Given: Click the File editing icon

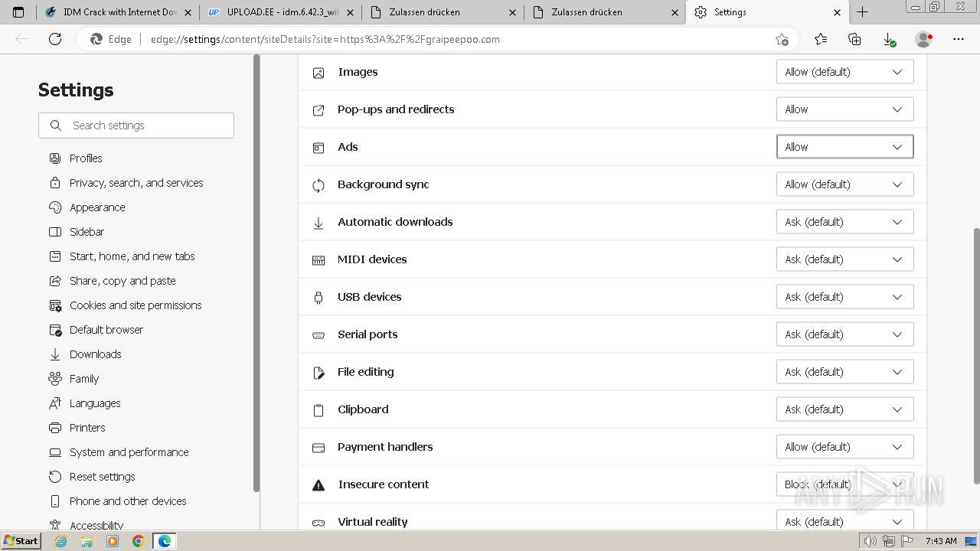Looking at the screenshot, I should coord(318,373).
